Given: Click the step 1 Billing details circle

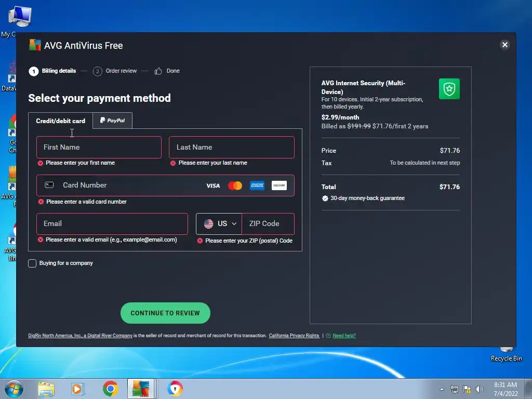Looking at the screenshot, I should 34,71.
